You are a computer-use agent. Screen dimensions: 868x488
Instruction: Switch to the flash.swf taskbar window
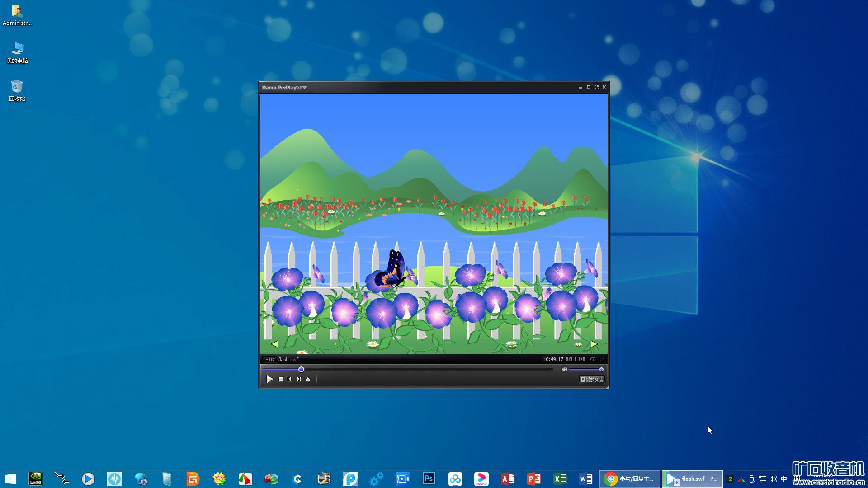[x=693, y=479]
